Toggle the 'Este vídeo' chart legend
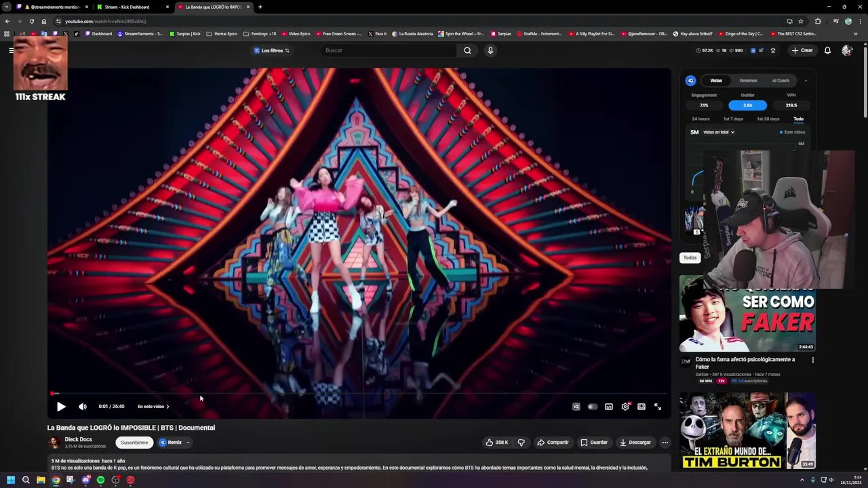Image resolution: width=868 pixels, height=488 pixels. pos(792,132)
